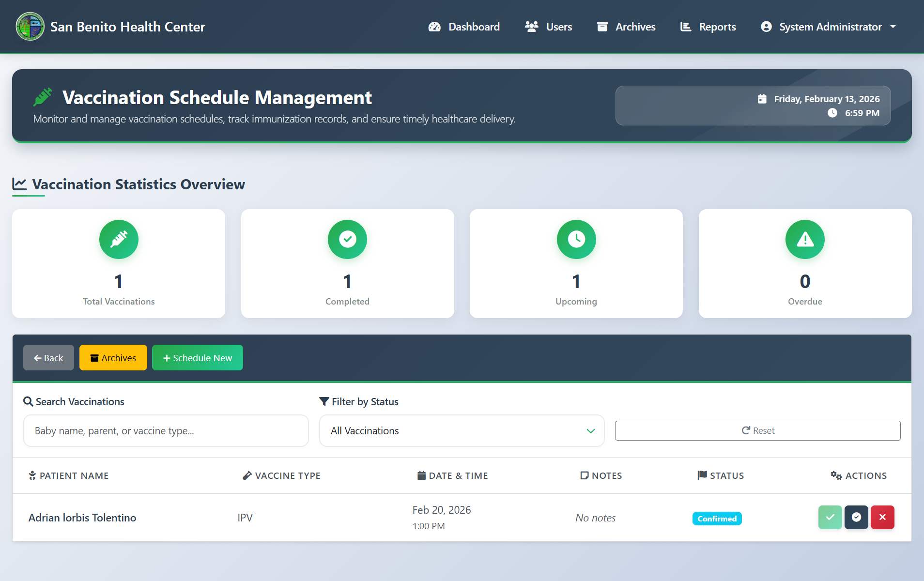Click the Upcoming clock icon
The image size is (924, 581).
(576, 239)
